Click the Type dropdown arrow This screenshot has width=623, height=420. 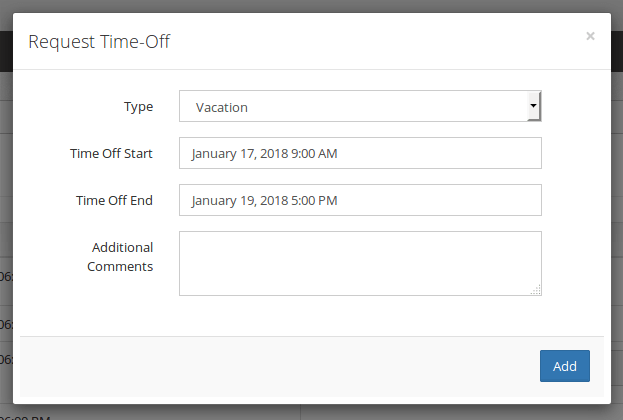[534, 106]
